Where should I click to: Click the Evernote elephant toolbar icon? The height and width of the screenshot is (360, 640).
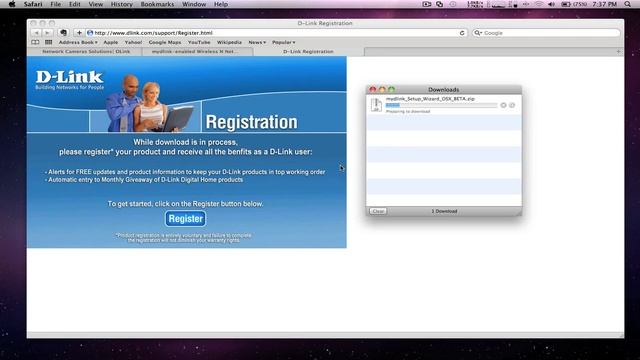(x=63, y=33)
